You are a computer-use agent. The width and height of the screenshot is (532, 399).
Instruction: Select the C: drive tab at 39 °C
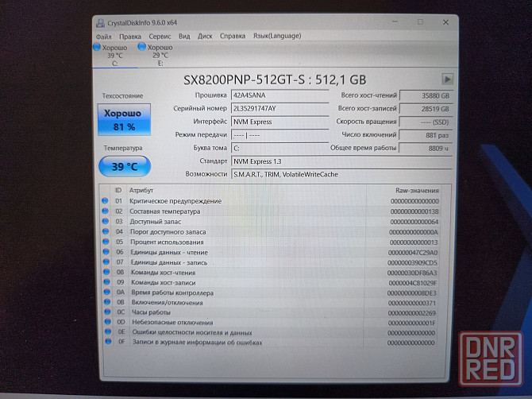pos(114,56)
